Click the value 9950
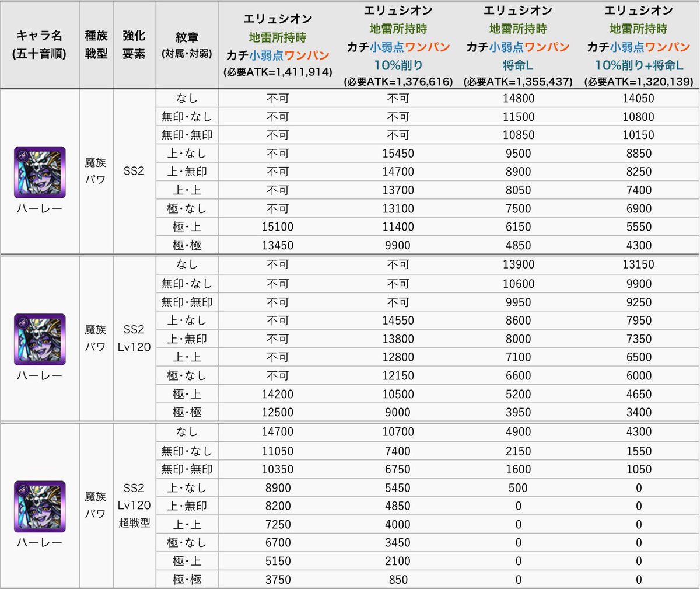Screen dimensions: 700x589 pos(519,302)
